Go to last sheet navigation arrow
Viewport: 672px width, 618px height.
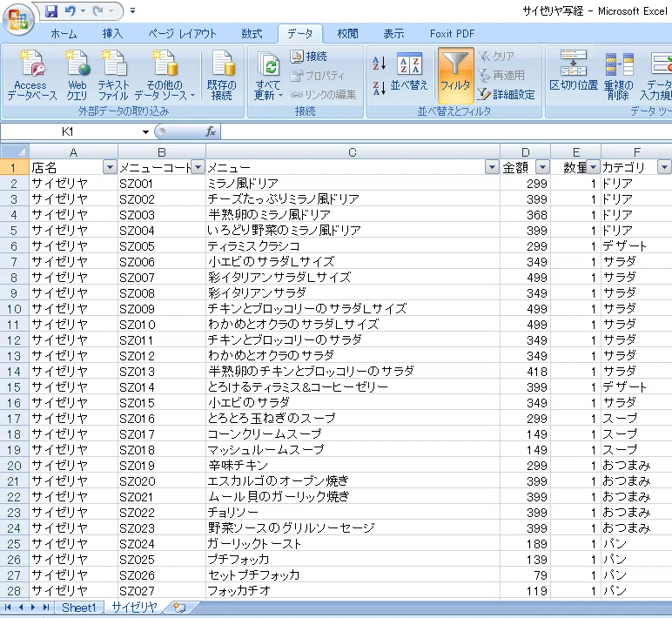tap(46, 608)
